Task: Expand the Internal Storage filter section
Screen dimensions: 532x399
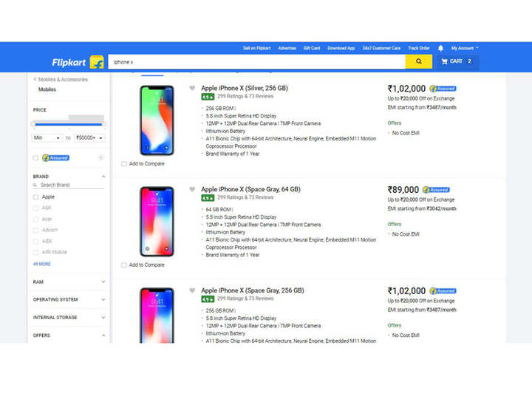Action: tap(103, 318)
